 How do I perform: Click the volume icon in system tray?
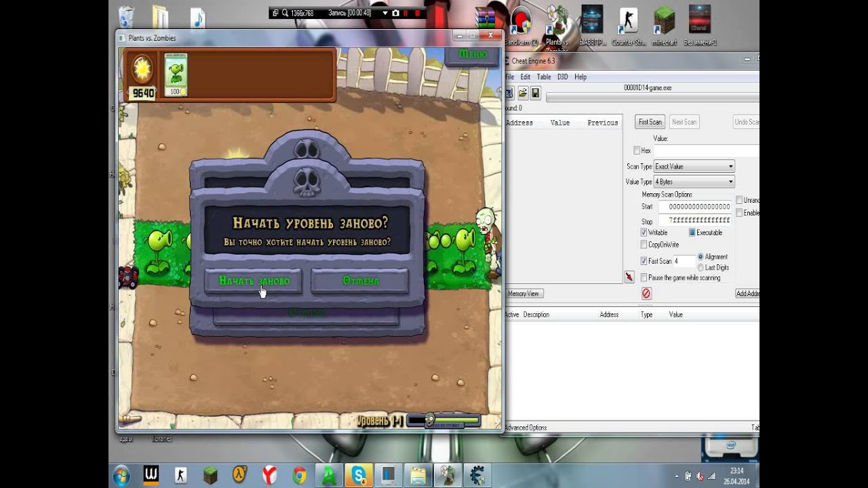[700, 476]
